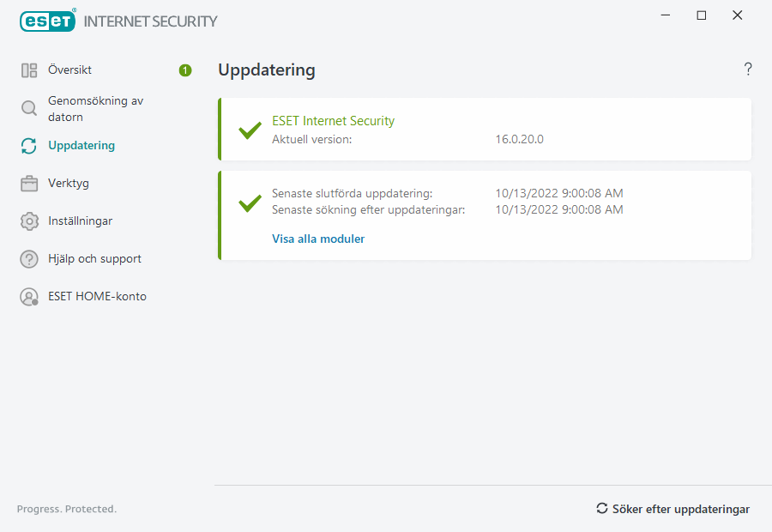
Task: Click green checkmark beside Aktuell version
Action: tap(250, 130)
